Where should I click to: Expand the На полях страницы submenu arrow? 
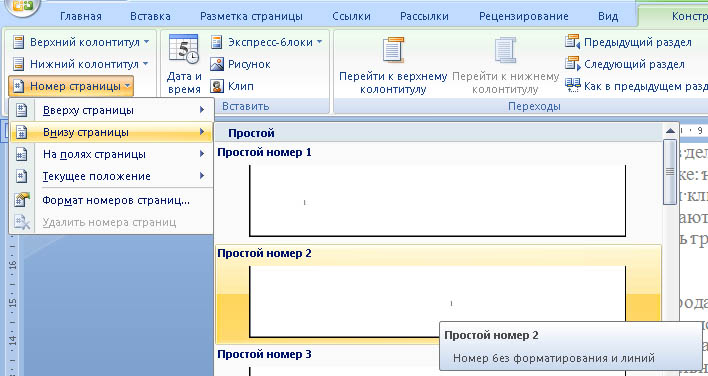pyautogui.click(x=202, y=154)
